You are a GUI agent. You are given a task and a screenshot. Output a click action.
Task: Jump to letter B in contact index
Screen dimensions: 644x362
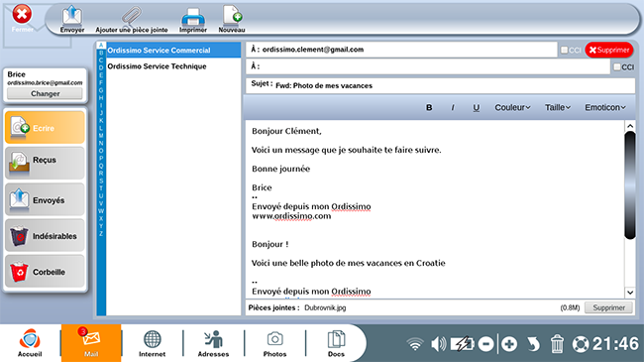coord(101,53)
